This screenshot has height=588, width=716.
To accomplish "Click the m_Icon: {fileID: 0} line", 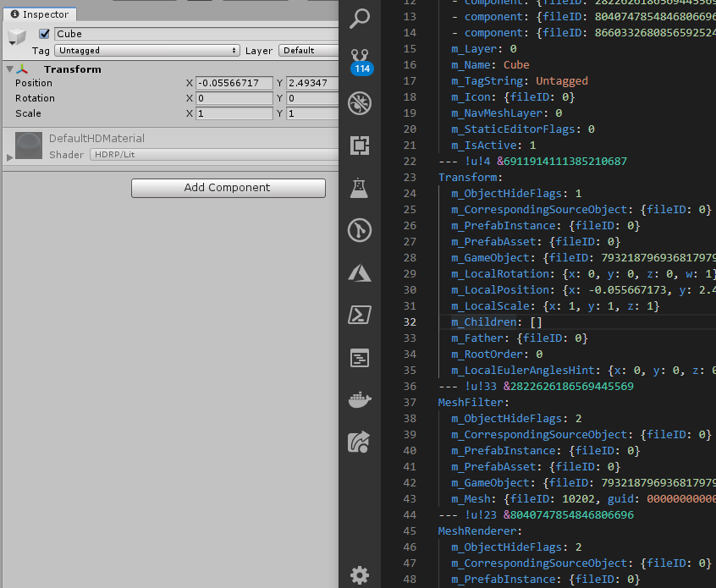I will click(513, 96).
